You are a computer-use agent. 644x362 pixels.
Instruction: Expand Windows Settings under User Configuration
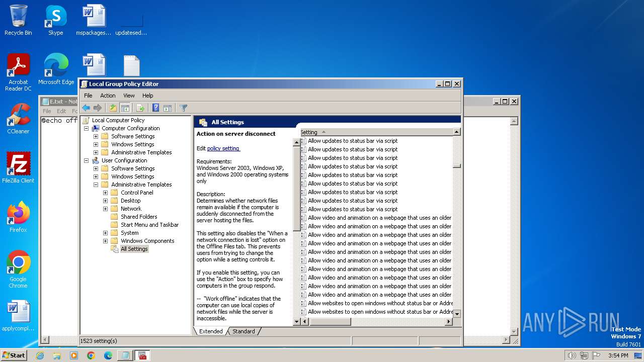coord(96,176)
